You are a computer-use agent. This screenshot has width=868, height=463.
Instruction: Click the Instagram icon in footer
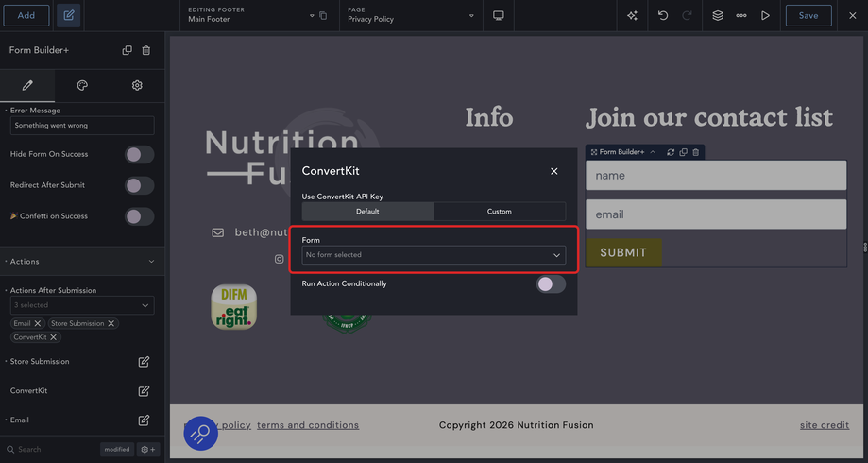(x=280, y=259)
